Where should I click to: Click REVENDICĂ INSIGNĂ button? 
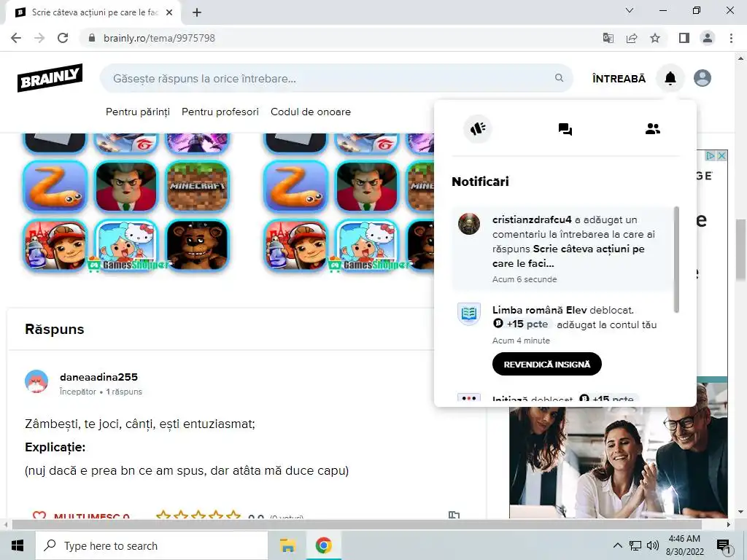pyautogui.click(x=547, y=365)
